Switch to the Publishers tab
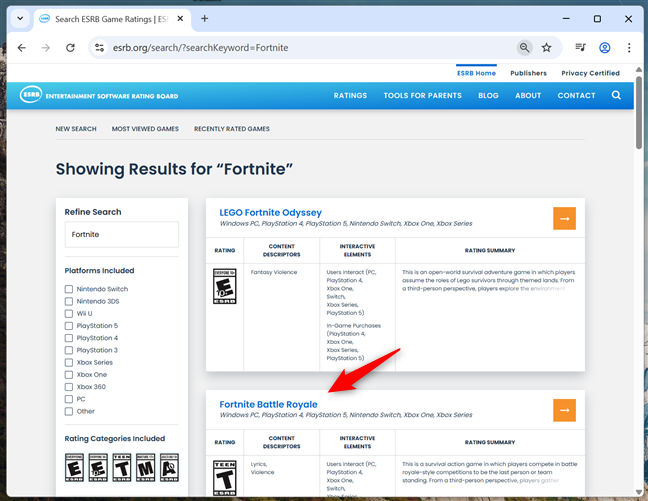This screenshot has width=648, height=501. [528, 73]
